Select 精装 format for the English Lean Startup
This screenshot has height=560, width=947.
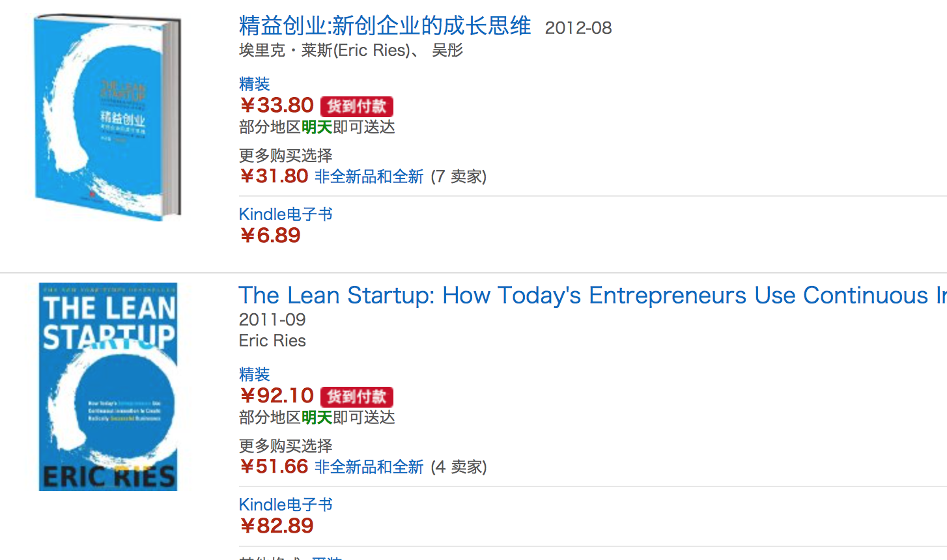click(x=254, y=374)
